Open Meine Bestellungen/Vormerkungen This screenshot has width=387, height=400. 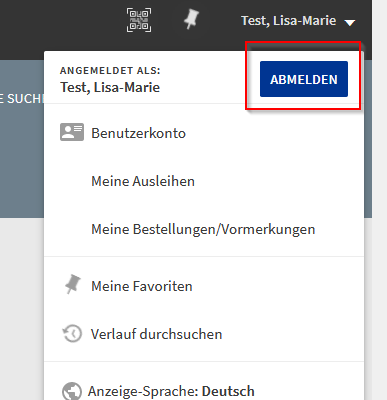pyautogui.click(x=204, y=229)
